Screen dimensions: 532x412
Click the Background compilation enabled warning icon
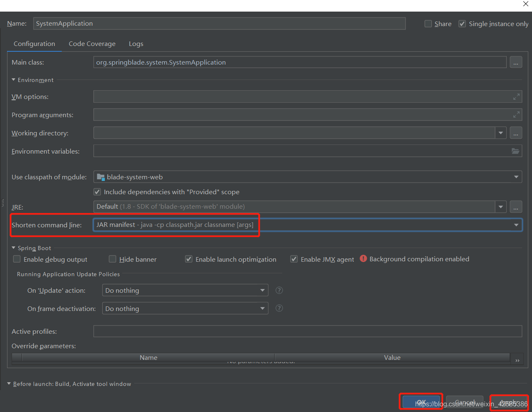coord(363,259)
